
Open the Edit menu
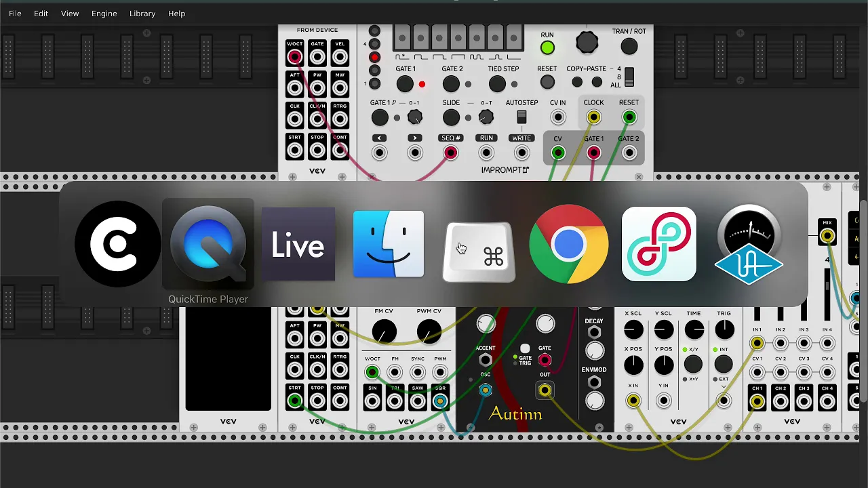[x=41, y=14]
